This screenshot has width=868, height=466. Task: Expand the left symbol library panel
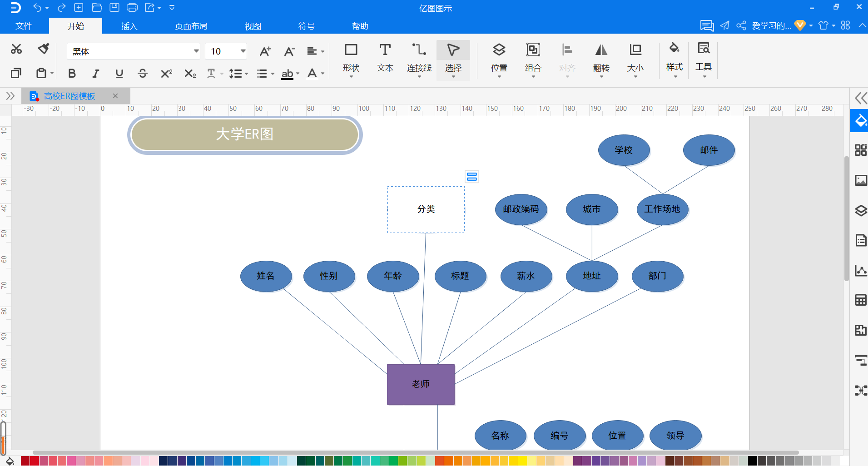click(x=10, y=96)
